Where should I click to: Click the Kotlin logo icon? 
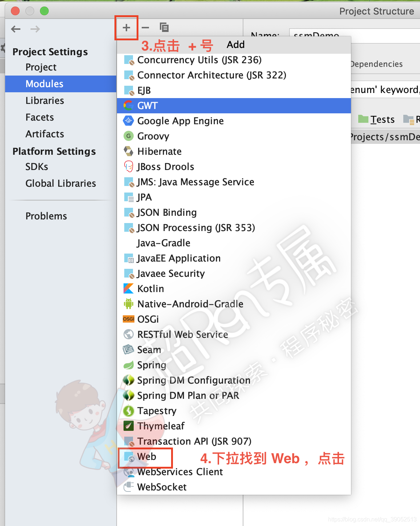point(129,288)
